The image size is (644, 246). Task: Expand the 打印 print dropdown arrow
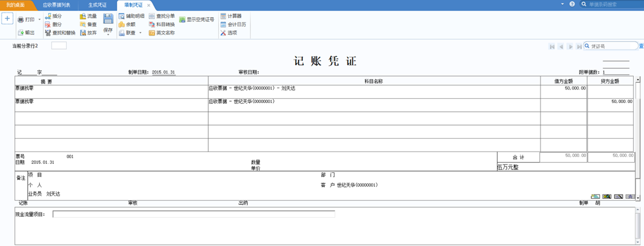pyautogui.click(x=40, y=20)
